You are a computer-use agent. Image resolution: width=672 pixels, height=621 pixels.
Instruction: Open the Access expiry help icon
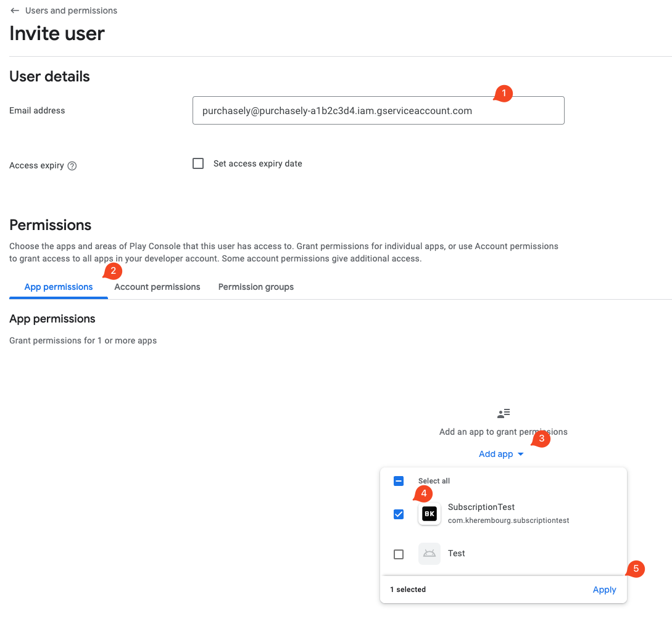coord(72,166)
